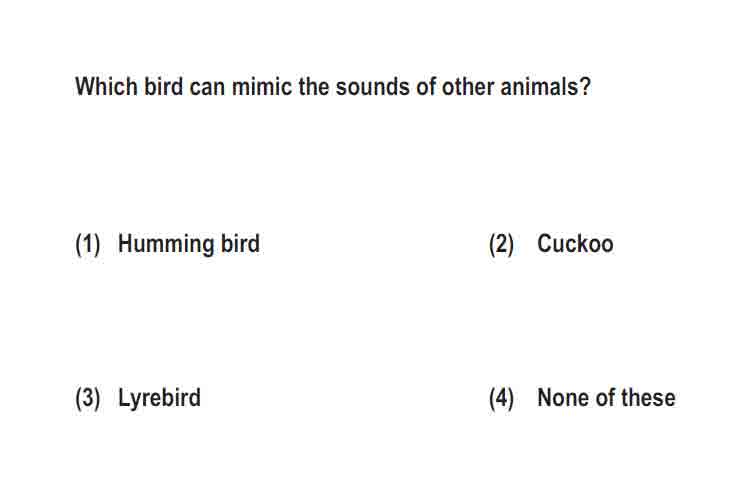Click the option number (4) label
The image size is (750, 500).
tap(501, 399)
